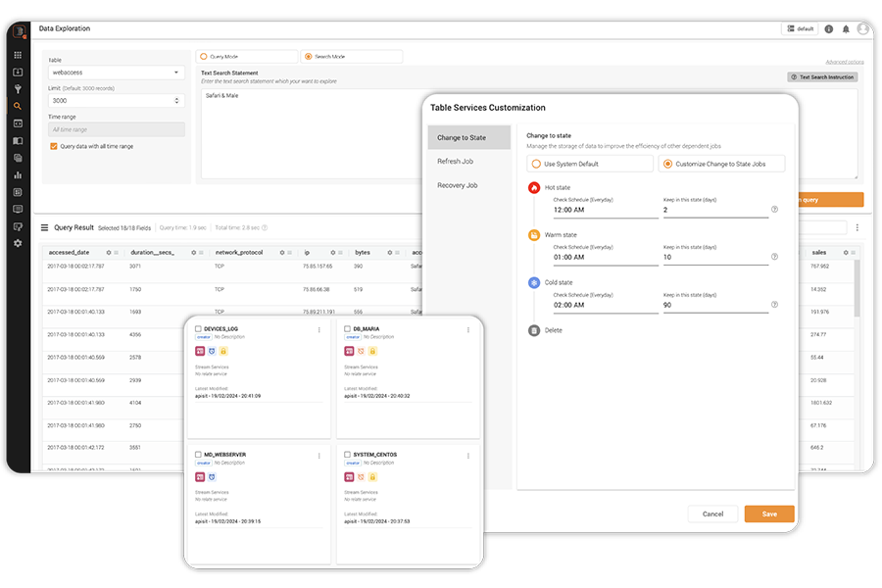Click Hot state keep days field
This screenshot has width=882, height=588.
[x=715, y=210]
